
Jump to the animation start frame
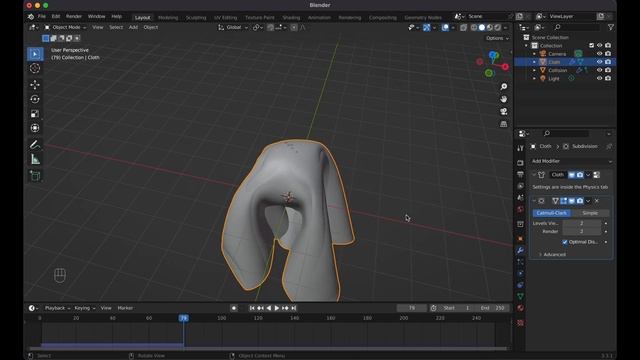pyautogui.click(x=252, y=308)
